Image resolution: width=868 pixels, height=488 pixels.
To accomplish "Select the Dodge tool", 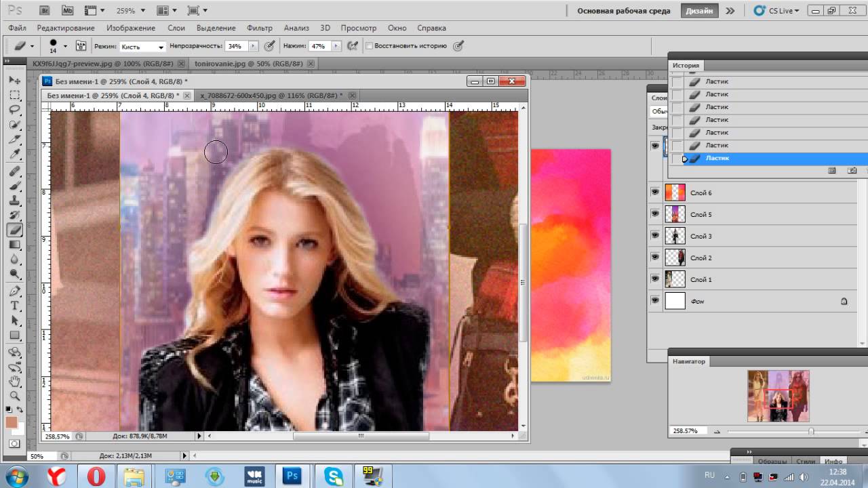I will [x=15, y=274].
